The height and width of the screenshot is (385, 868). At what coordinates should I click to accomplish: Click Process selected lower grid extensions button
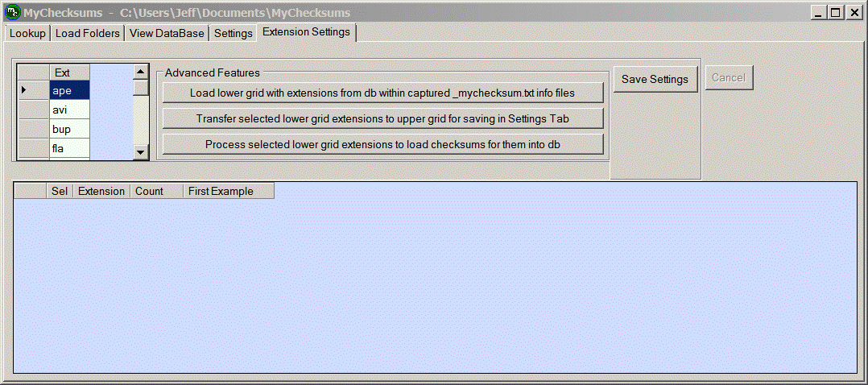pos(382,144)
